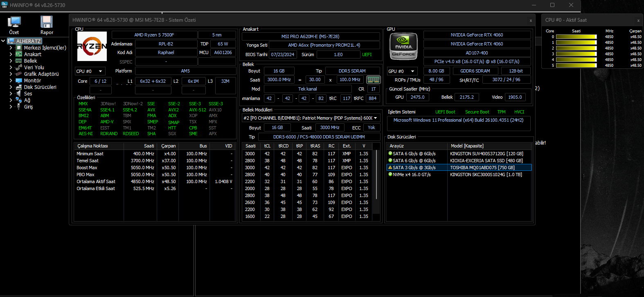Image resolution: width=644 pixels, height=297 pixels.
Task: Click the BIOS date field 07/23/2024
Action: pos(283,54)
